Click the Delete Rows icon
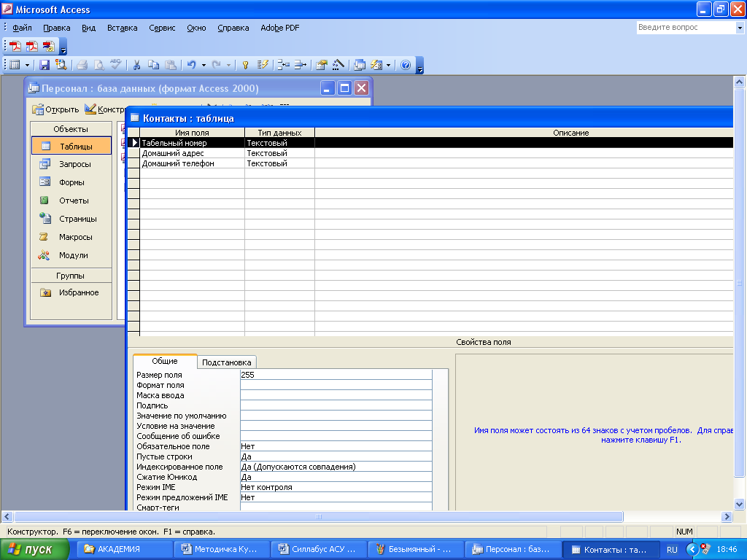The width and height of the screenshot is (747, 560). pos(300,65)
